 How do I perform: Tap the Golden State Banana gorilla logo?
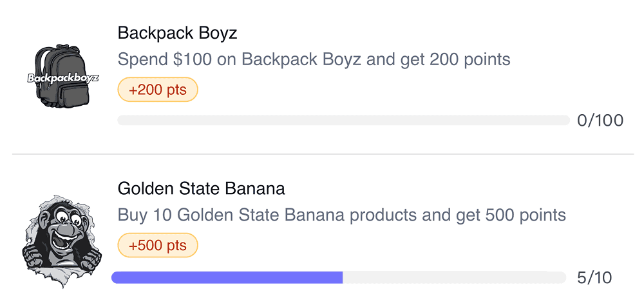coord(62,242)
